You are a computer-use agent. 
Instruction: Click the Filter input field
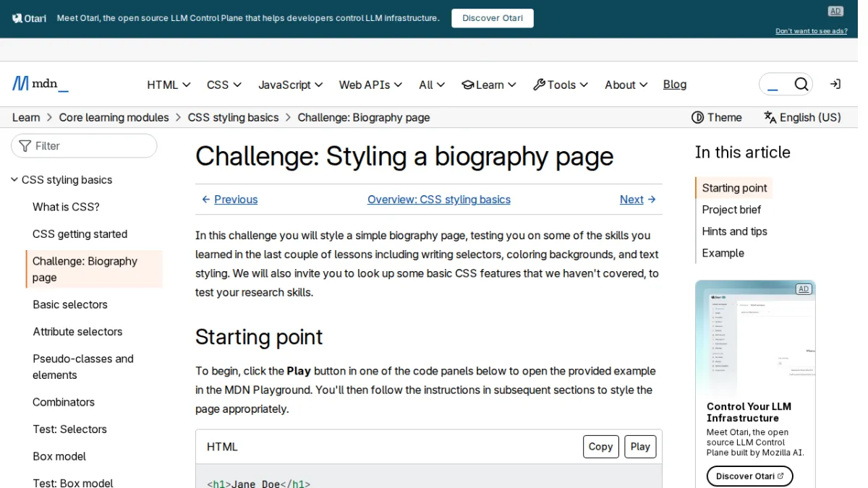point(84,146)
